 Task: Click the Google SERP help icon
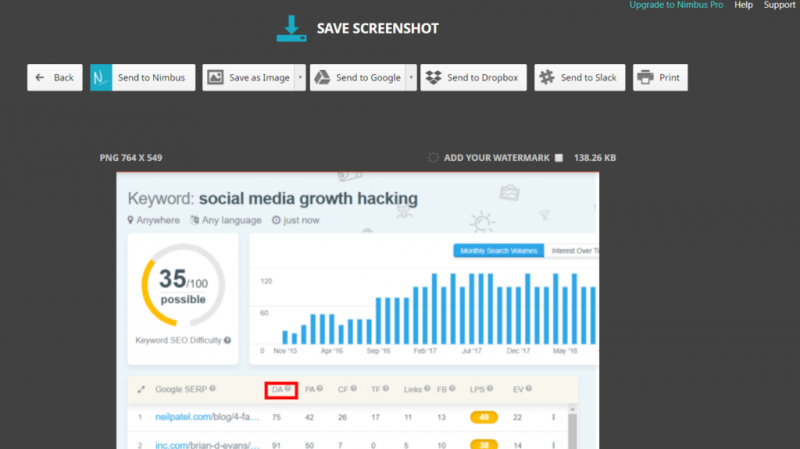pyautogui.click(x=213, y=389)
